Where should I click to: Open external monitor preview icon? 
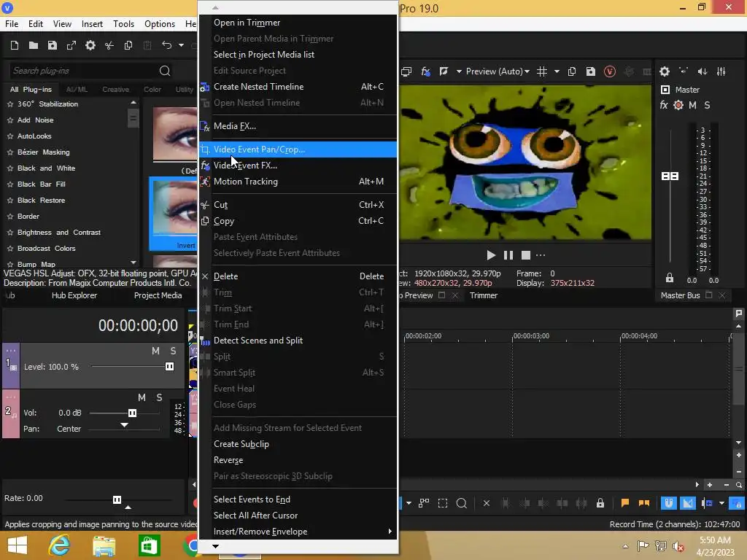pos(406,71)
